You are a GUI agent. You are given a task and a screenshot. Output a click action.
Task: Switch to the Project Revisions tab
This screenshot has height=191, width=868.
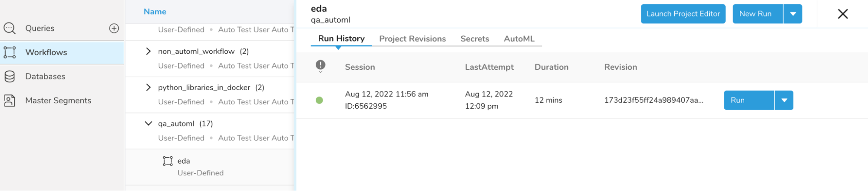(412, 39)
